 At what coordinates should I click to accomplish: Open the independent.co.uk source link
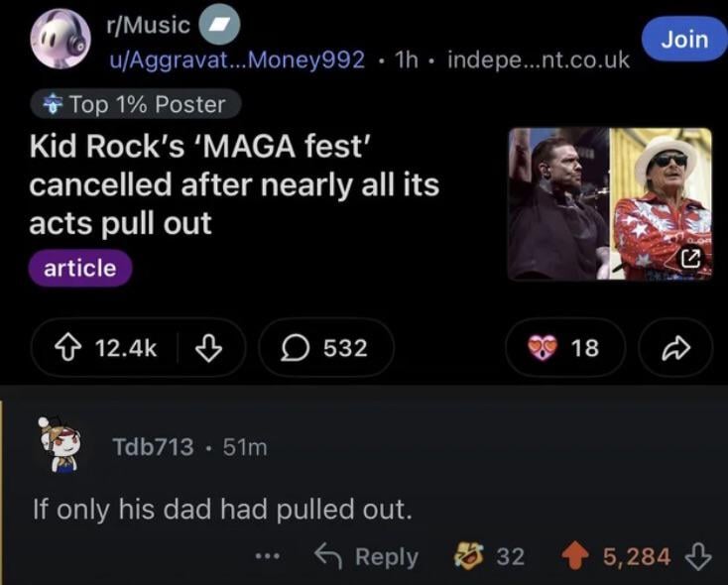coord(538,59)
